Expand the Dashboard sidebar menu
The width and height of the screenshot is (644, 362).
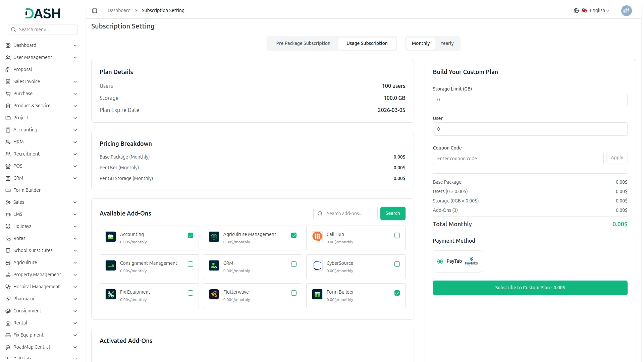42,45
